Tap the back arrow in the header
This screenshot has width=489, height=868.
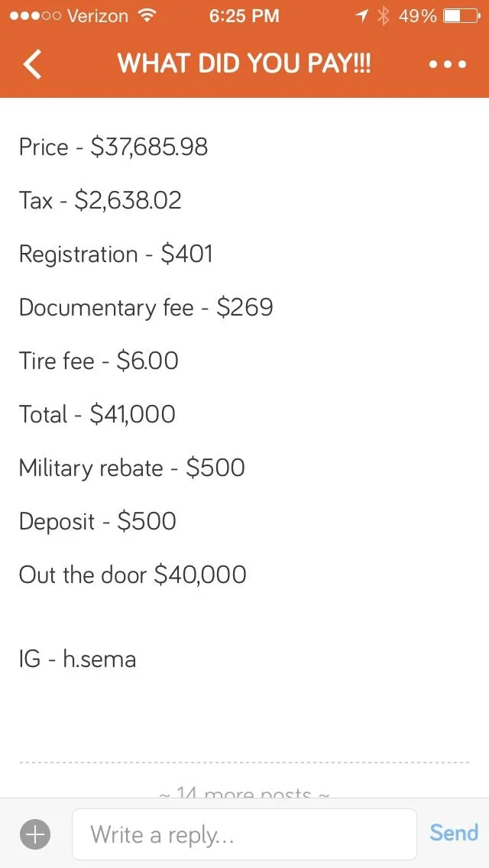tap(32, 64)
